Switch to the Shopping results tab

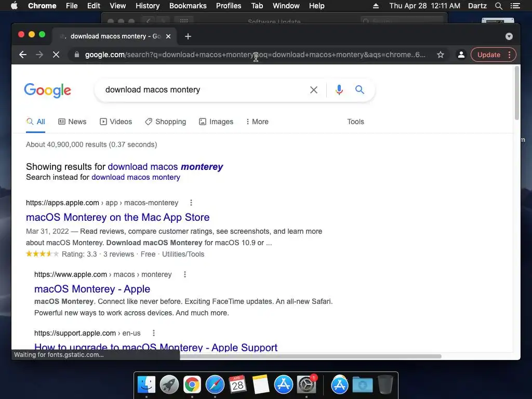166,122
